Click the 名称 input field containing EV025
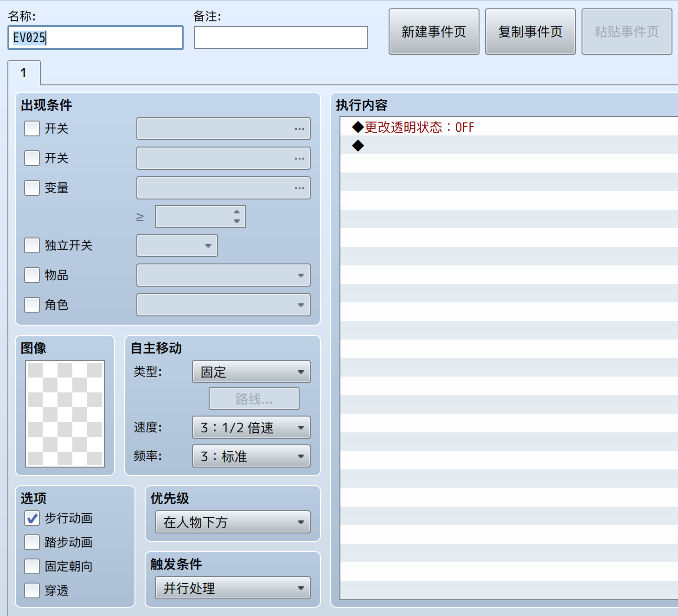The image size is (678, 616). pyautogui.click(x=96, y=38)
